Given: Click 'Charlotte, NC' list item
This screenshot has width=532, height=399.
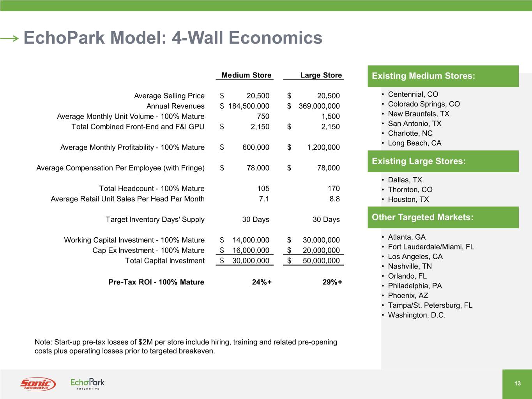Looking at the screenshot, I should click(410, 133).
